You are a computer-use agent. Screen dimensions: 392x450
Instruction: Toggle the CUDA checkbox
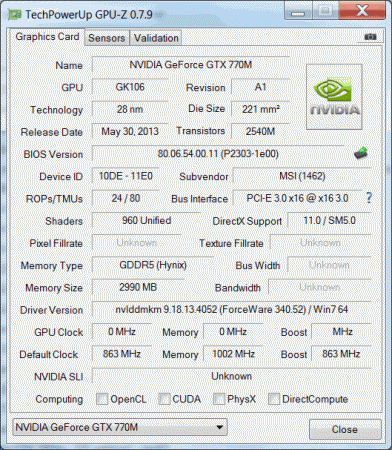[164, 399]
